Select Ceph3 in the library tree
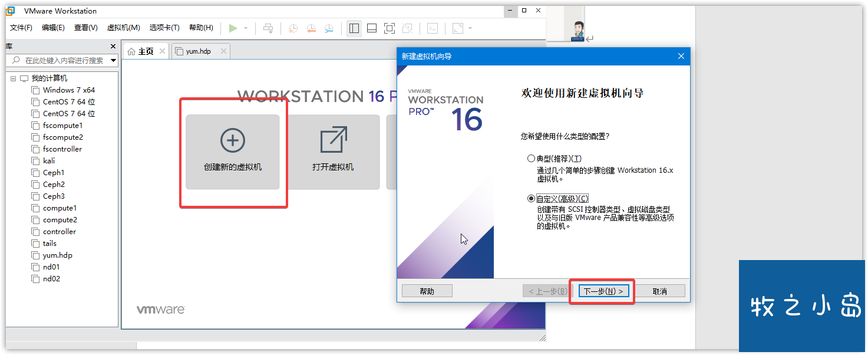Image resolution: width=868 pixels, height=355 pixels. pos(54,196)
